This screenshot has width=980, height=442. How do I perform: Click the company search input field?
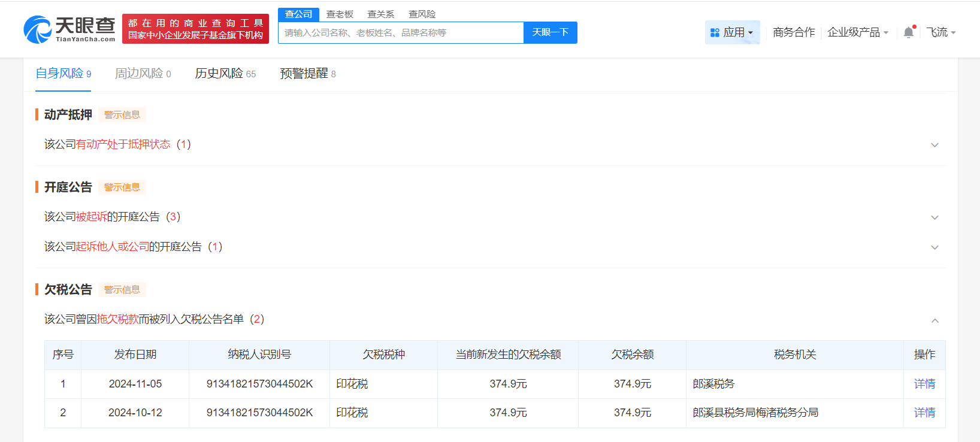tap(400, 33)
